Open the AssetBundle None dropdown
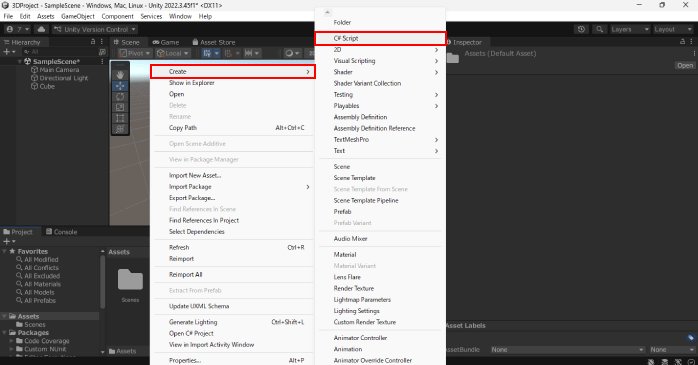The image size is (698, 365). point(568,349)
